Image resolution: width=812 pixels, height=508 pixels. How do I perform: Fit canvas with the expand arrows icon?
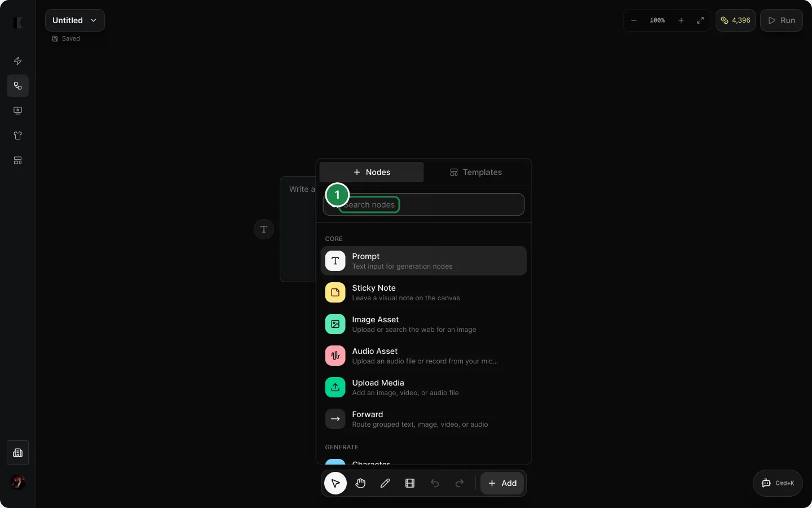coord(700,20)
